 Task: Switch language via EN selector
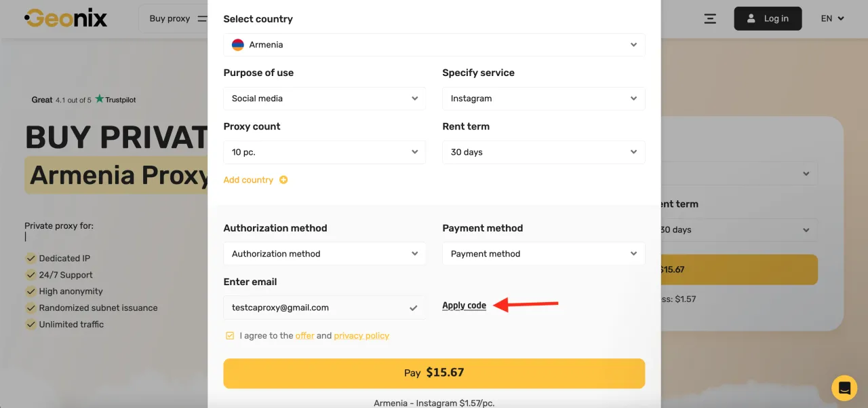pos(832,18)
